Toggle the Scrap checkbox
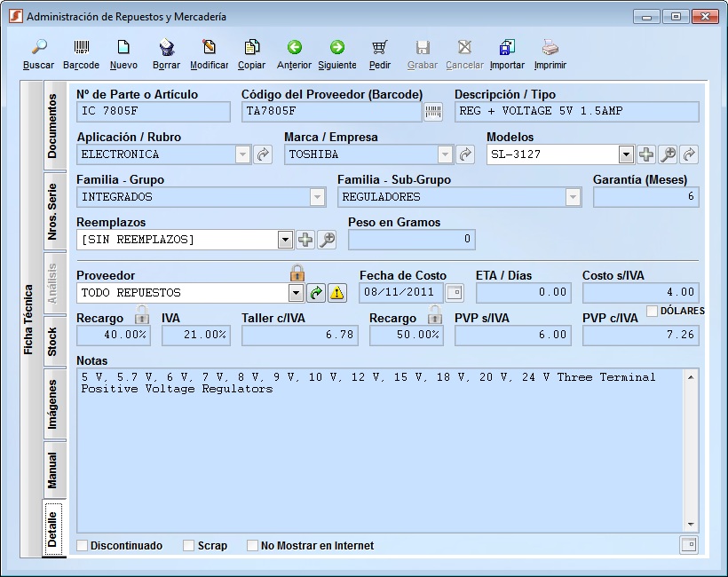Screen dimensions: 728x577 tap(188, 546)
